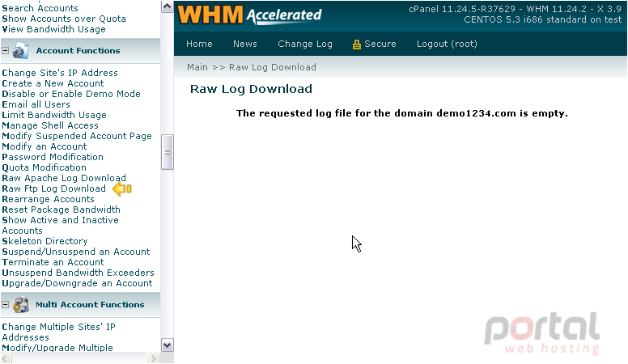Click the Secure padlock icon

coord(356,44)
